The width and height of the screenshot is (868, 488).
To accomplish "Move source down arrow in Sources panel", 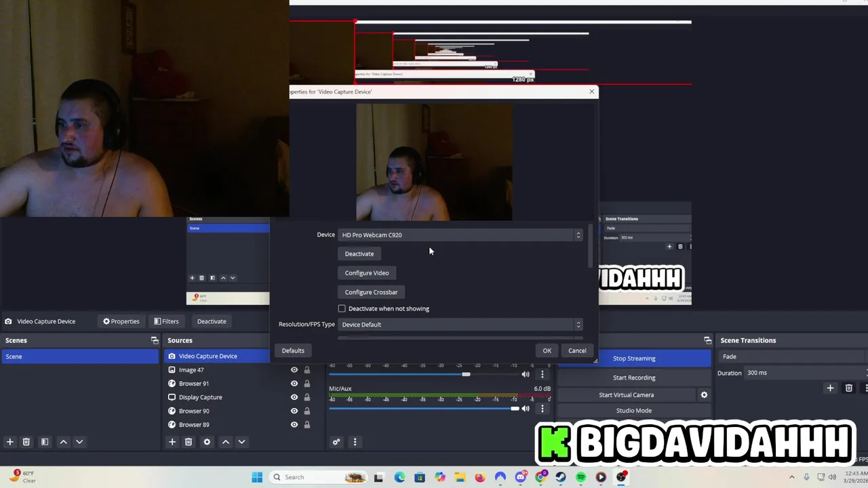I will [241, 442].
